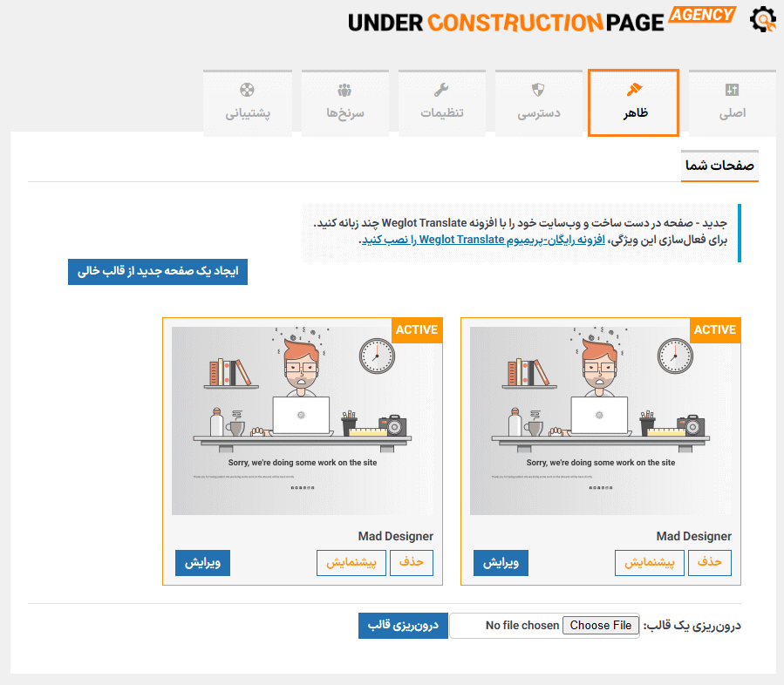Click the sliders icon on اصلی tab

pos(732,90)
